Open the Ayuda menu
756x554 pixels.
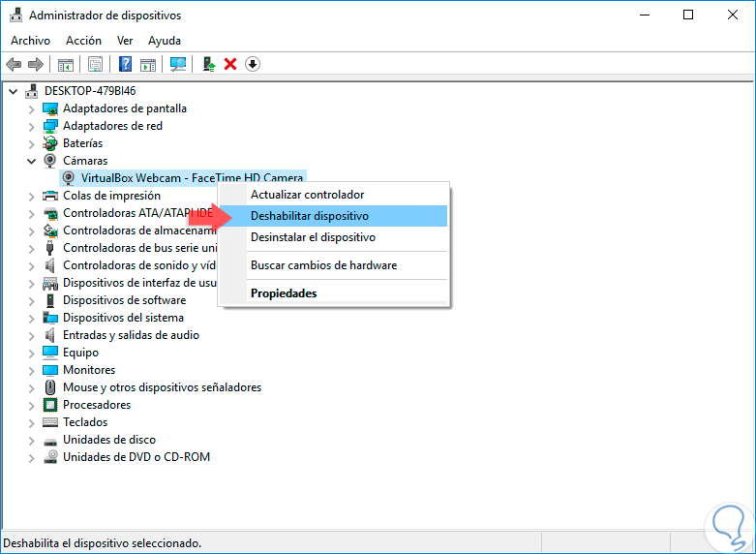(165, 41)
